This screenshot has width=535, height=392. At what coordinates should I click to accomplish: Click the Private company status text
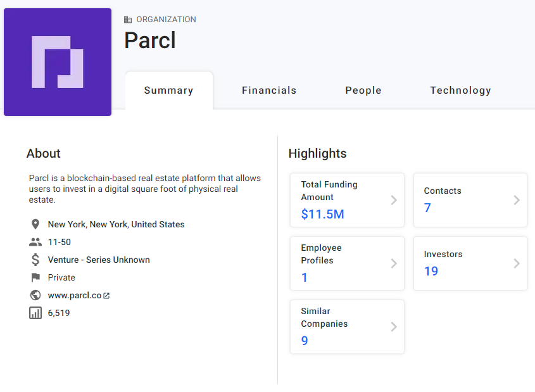(61, 277)
